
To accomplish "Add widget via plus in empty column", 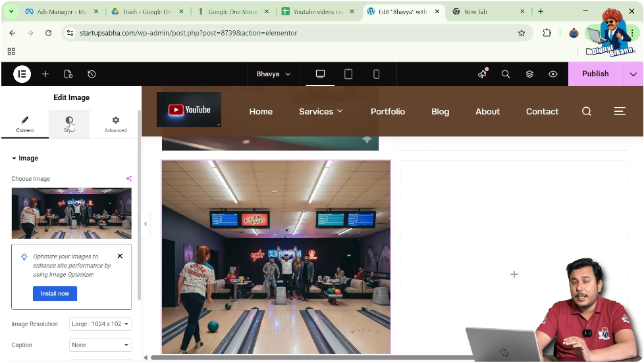I will point(514,274).
